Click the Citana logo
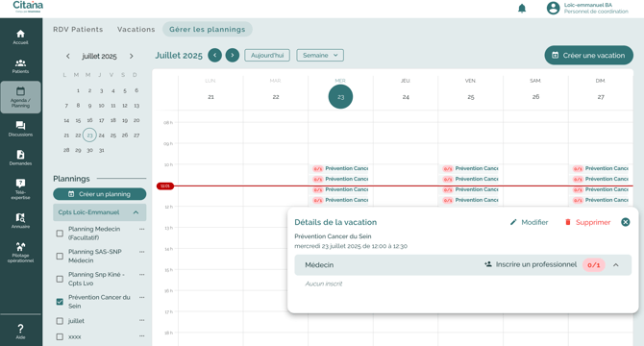This screenshot has width=644, height=346. coord(28,7)
